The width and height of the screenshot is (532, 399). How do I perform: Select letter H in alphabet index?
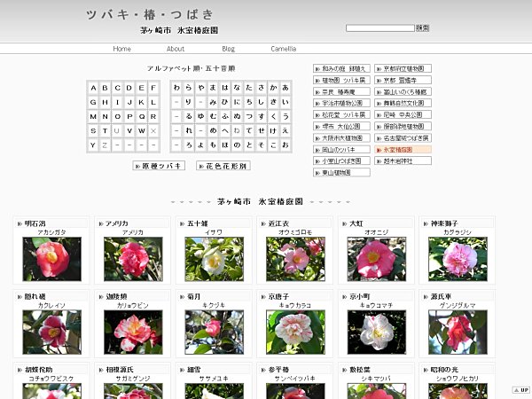click(106, 102)
